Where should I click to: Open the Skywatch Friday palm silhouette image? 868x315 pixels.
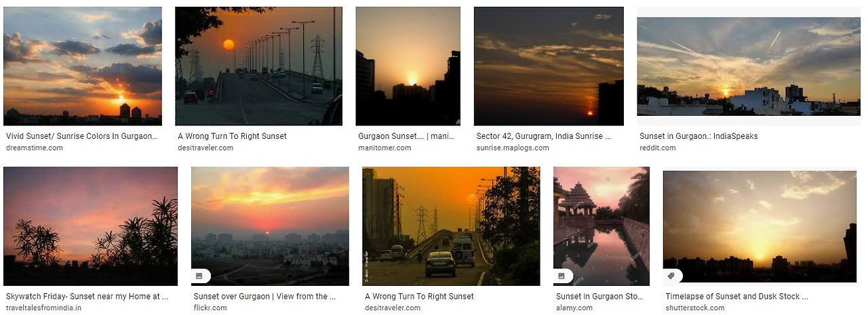pos(90,226)
